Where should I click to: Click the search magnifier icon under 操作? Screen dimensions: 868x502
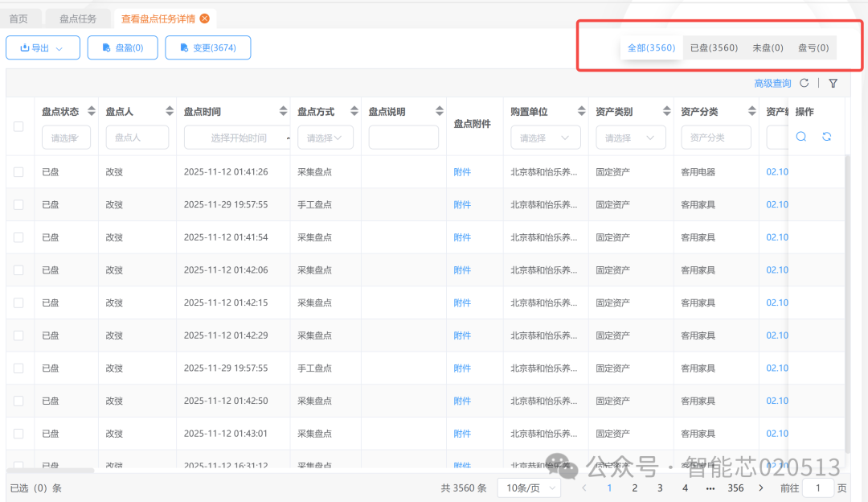[801, 137]
